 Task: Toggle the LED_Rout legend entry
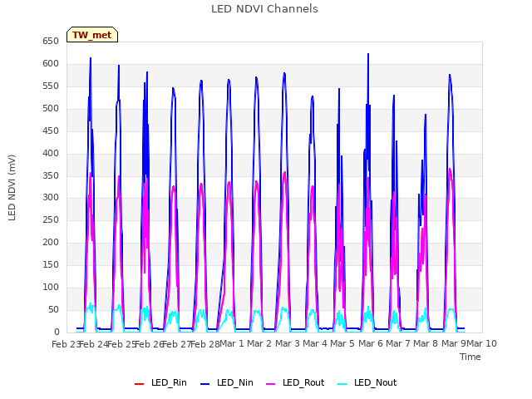coord(295,383)
